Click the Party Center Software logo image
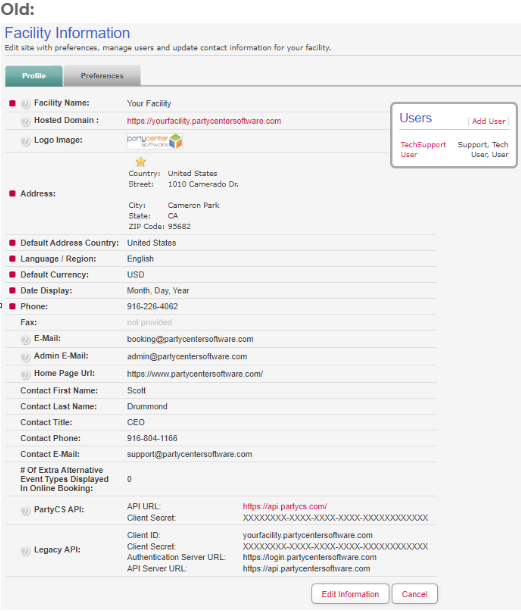Image resolution: width=521 pixels, height=611 pixels. (155, 141)
